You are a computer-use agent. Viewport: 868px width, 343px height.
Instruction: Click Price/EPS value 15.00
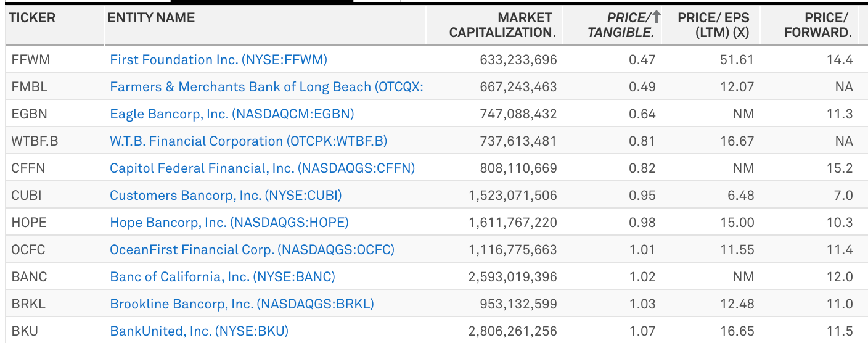(x=737, y=223)
